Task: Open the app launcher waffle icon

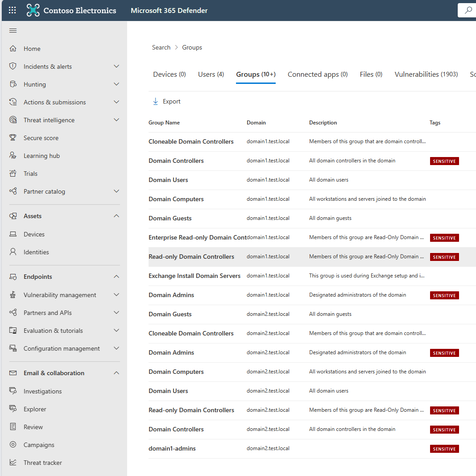Action: 12,10
